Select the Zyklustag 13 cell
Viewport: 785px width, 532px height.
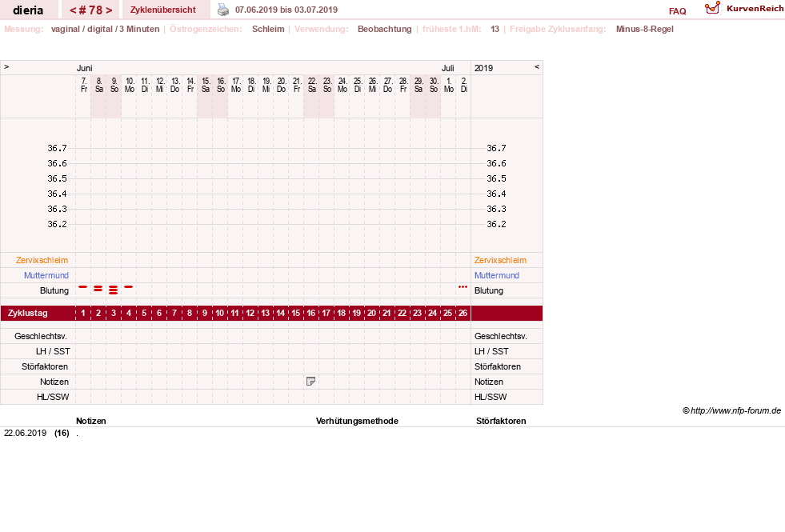pyautogui.click(x=266, y=314)
